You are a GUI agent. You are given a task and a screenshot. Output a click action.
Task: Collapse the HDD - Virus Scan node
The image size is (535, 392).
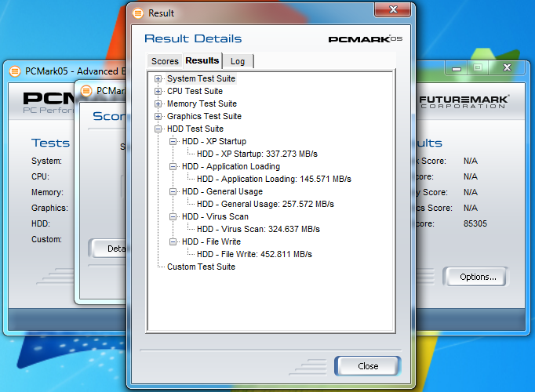click(x=173, y=216)
